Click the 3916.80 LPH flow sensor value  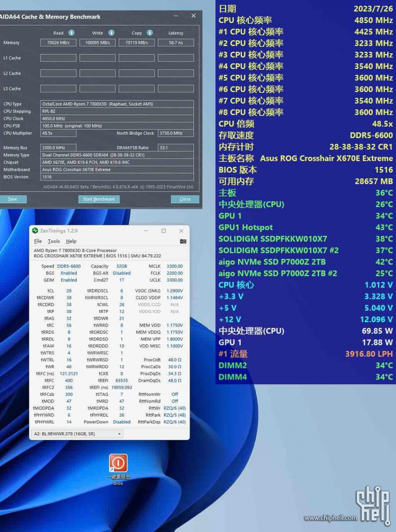369,354
